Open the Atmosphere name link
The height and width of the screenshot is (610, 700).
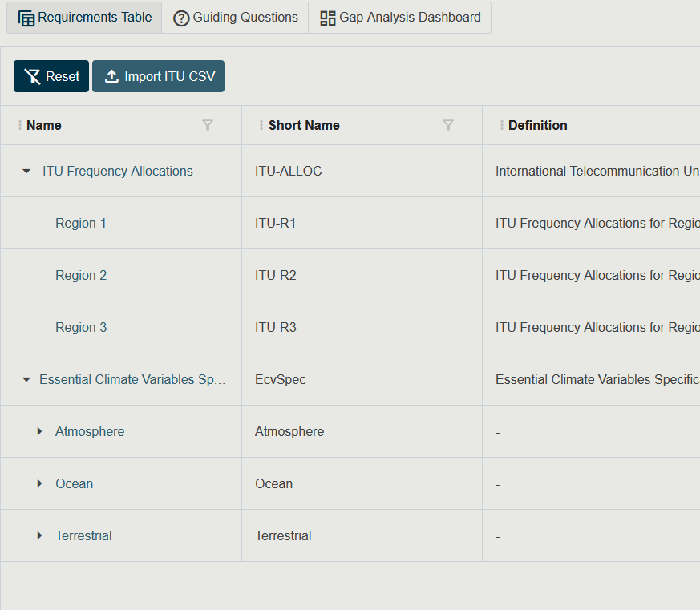(x=90, y=431)
